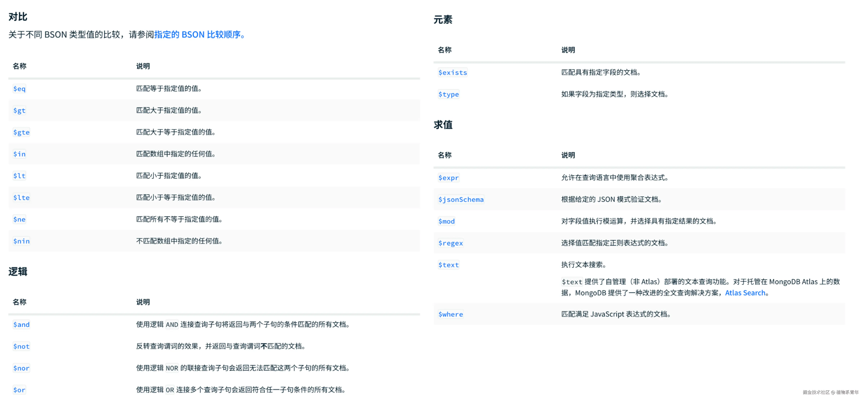The width and height of the screenshot is (868, 404).
Task: Open the $jsonSchema operator documentation
Action: 461,199
